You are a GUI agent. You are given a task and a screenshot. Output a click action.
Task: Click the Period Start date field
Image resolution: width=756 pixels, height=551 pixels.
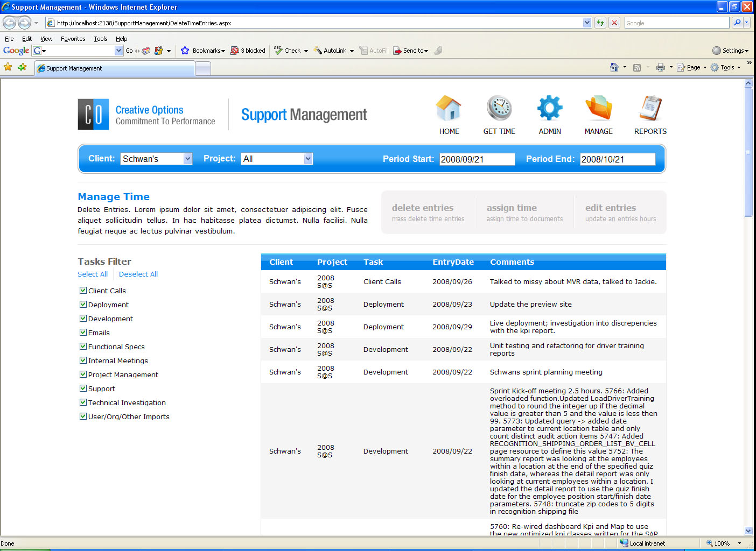(477, 159)
